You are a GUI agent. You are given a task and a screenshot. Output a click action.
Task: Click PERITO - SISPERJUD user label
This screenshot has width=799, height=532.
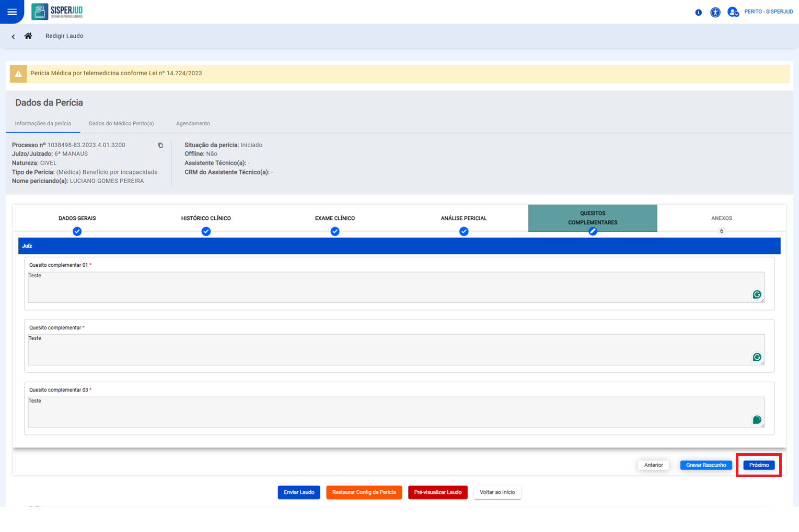768,12
